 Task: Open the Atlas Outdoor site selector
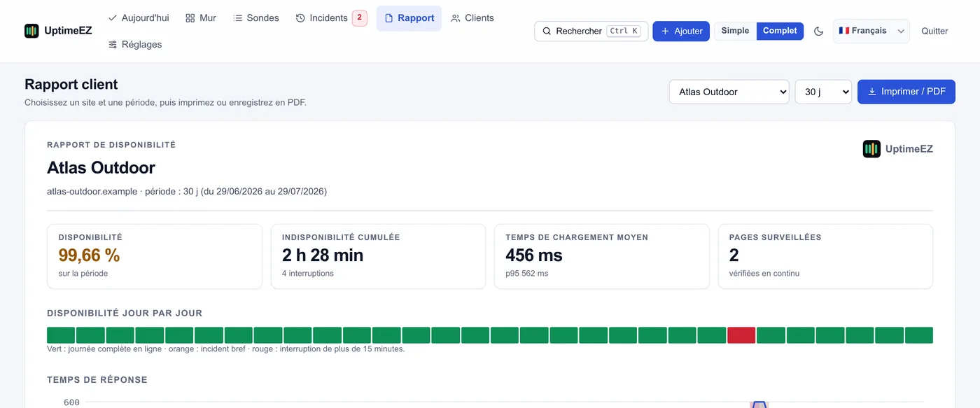(x=729, y=92)
